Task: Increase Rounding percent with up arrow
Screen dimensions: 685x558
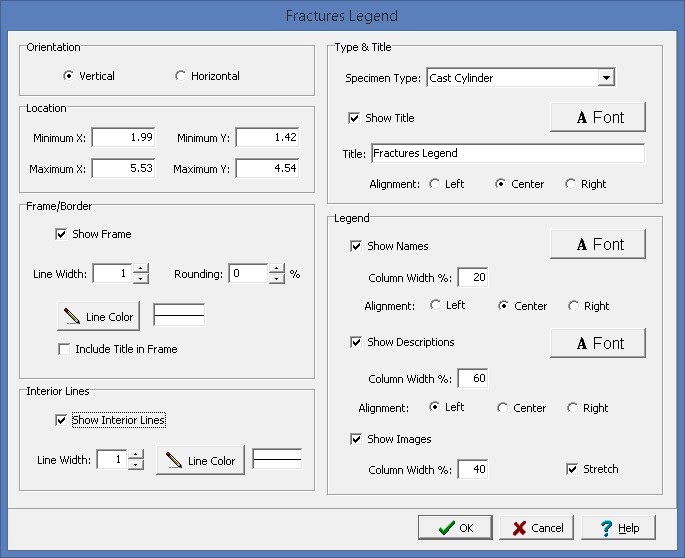Action: tap(276, 269)
